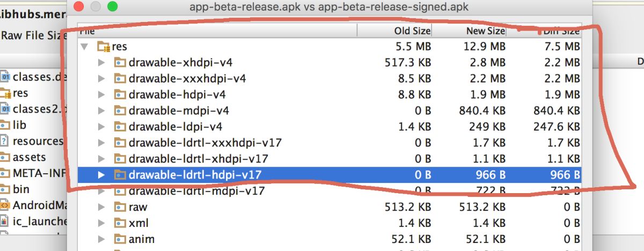Select lib entry in background window
The height and width of the screenshot is (251, 644).
[20, 125]
